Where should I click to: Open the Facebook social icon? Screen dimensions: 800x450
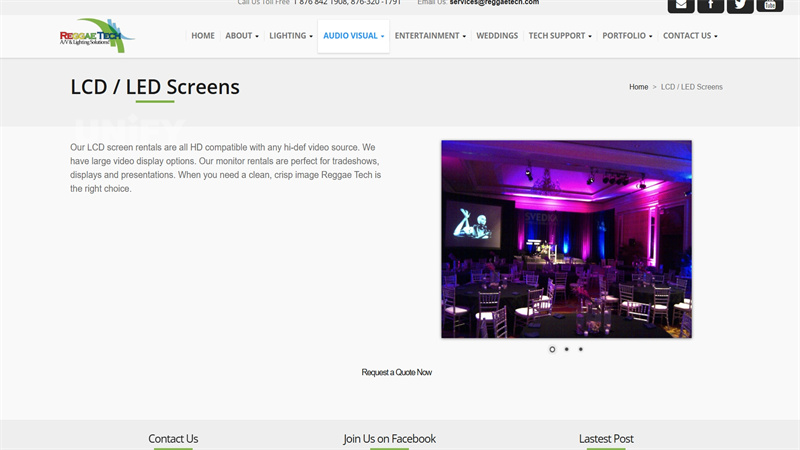710,6
